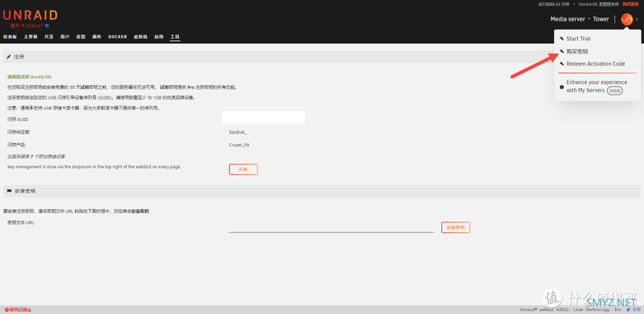Click the 运行时间 43 分钟 uptime text
The image size is (644, 314).
click(x=553, y=4)
